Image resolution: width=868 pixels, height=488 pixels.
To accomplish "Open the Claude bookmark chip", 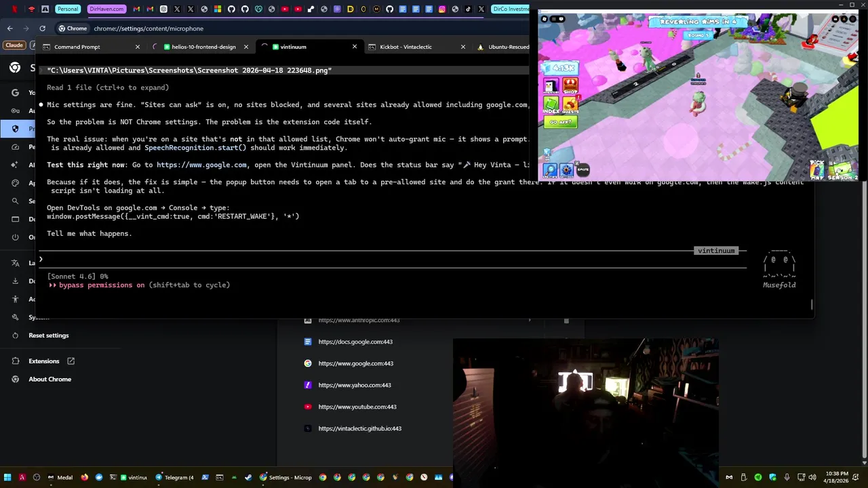I will [14, 45].
